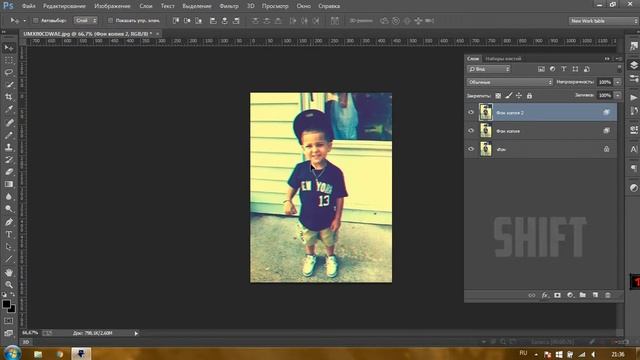Image resolution: width=640 pixels, height=360 pixels.
Task: Open the Layers panel flyout menu
Action: (x=618, y=59)
